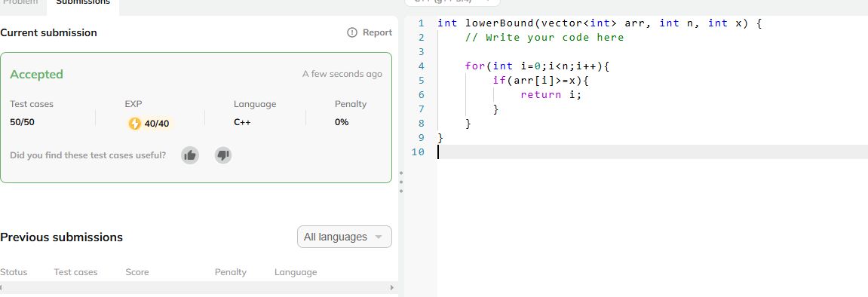The height and width of the screenshot is (297, 868).
Task: Switch to the Problem tab
Action: click(x=20, y=2)
